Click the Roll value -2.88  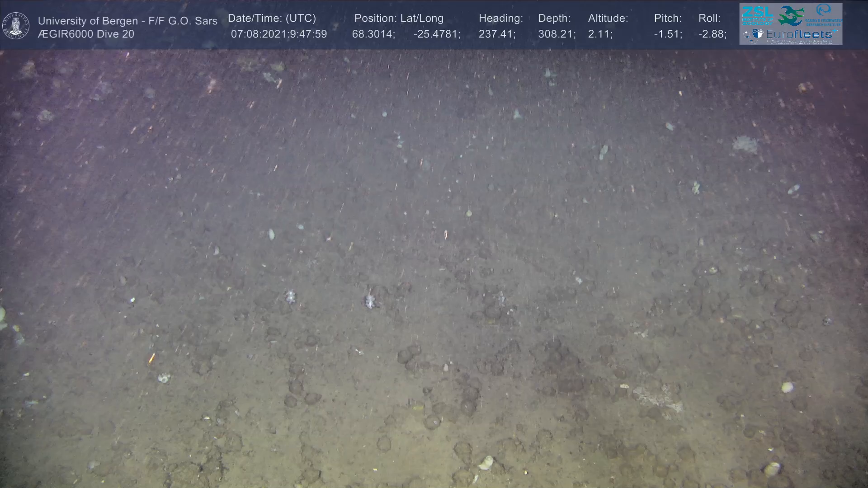pyautogui.click(x=712, y=34)
